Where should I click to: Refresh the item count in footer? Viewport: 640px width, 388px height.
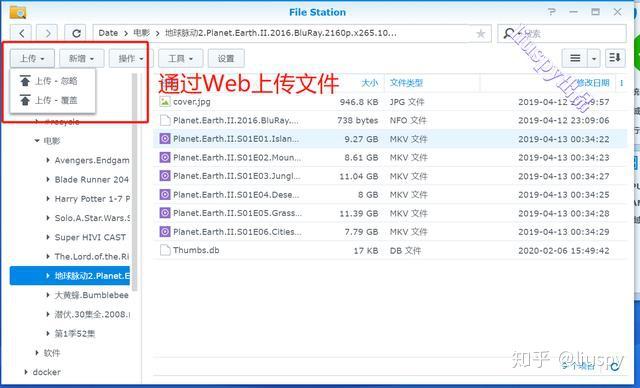point(615,367)
